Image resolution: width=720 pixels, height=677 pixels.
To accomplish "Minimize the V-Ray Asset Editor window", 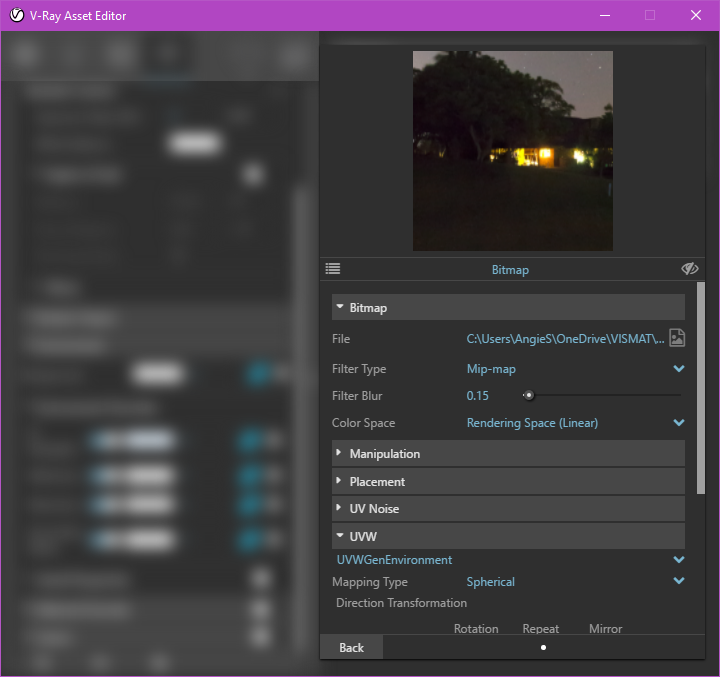I will point(605,15).
